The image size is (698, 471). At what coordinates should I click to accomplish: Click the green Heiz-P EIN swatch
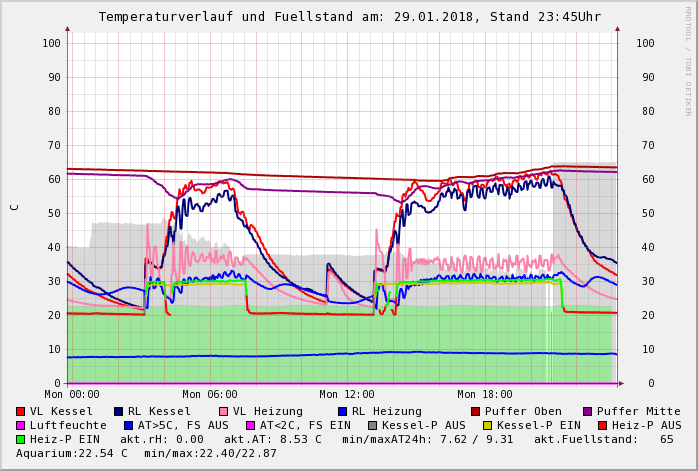coord(21,439)
